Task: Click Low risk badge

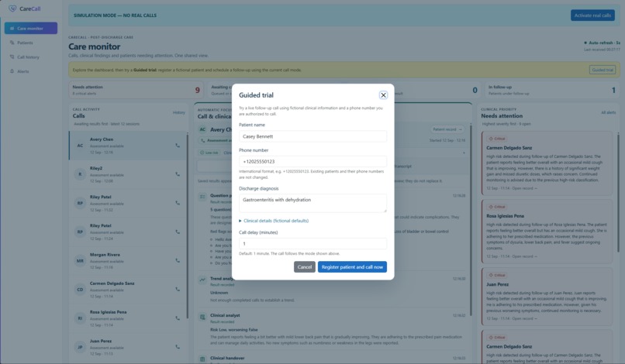Action: pos(209,153)
